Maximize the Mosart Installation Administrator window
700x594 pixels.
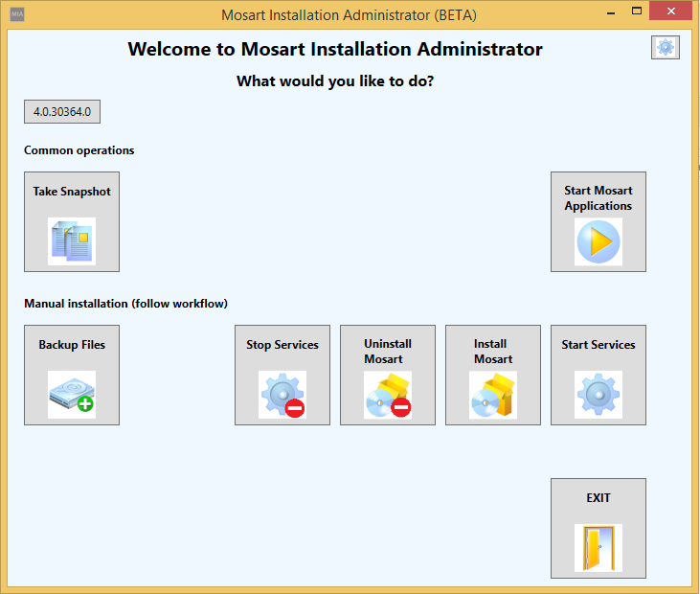tap(637, 11)
